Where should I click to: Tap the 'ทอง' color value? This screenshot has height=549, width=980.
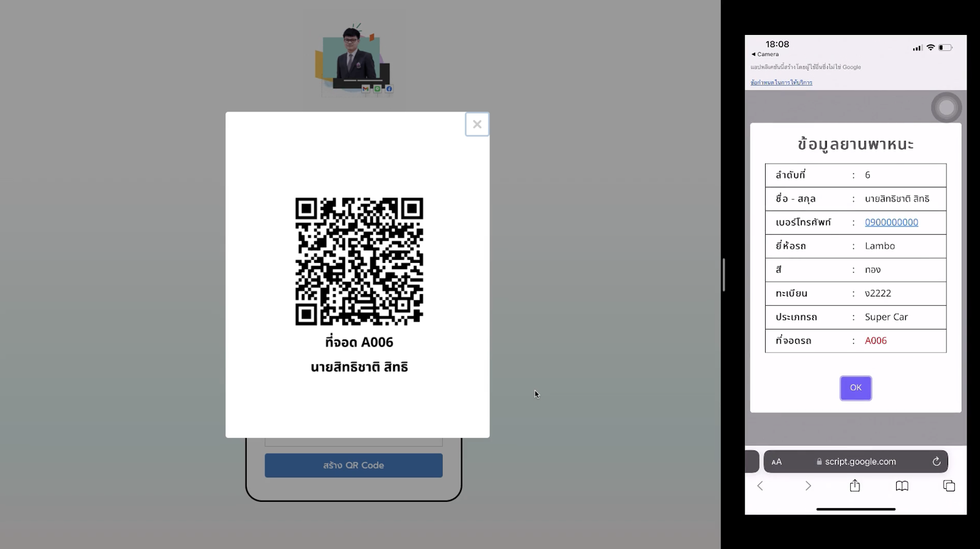(x=873, y=270)
